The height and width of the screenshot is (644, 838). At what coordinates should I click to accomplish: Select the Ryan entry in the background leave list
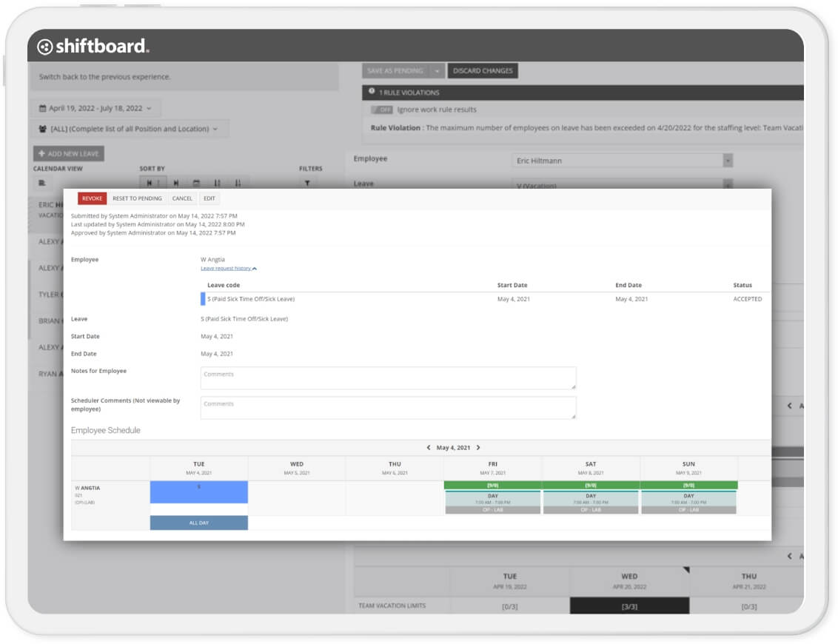pyautogui.click(x=47, y=374)
